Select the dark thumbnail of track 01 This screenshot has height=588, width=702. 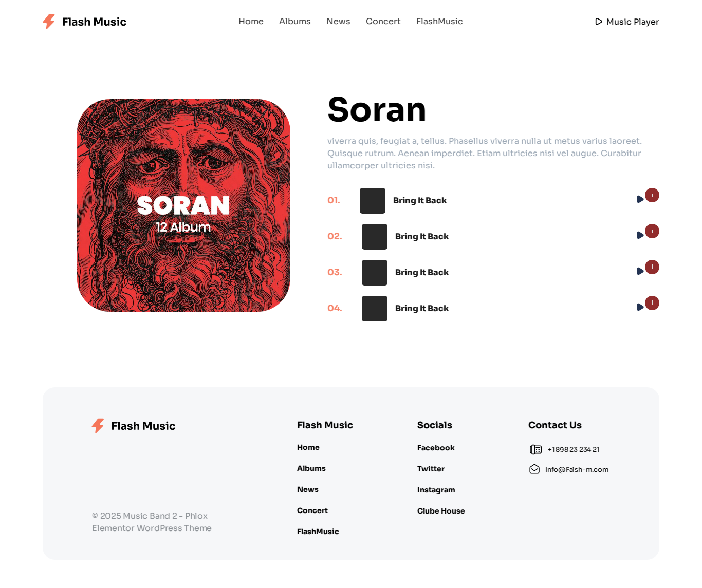coord(373,201)
